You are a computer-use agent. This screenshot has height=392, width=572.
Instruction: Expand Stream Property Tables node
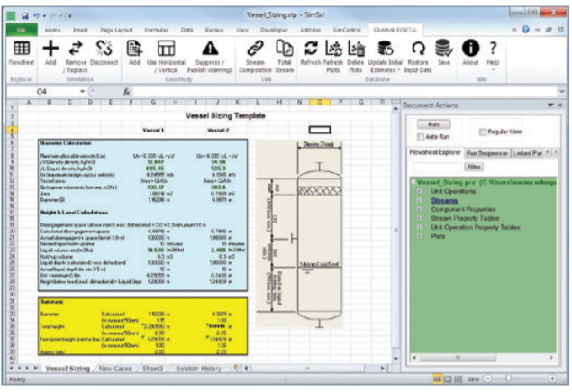[x=419, y=216]
